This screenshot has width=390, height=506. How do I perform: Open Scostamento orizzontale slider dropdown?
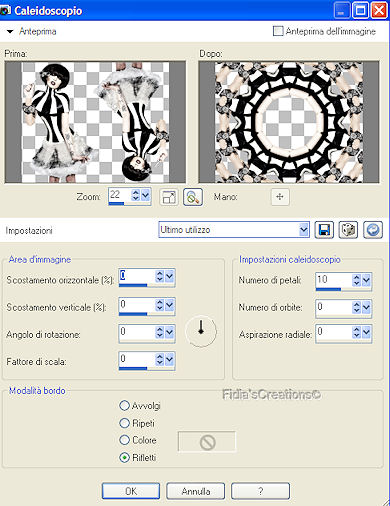coord(170,276)
